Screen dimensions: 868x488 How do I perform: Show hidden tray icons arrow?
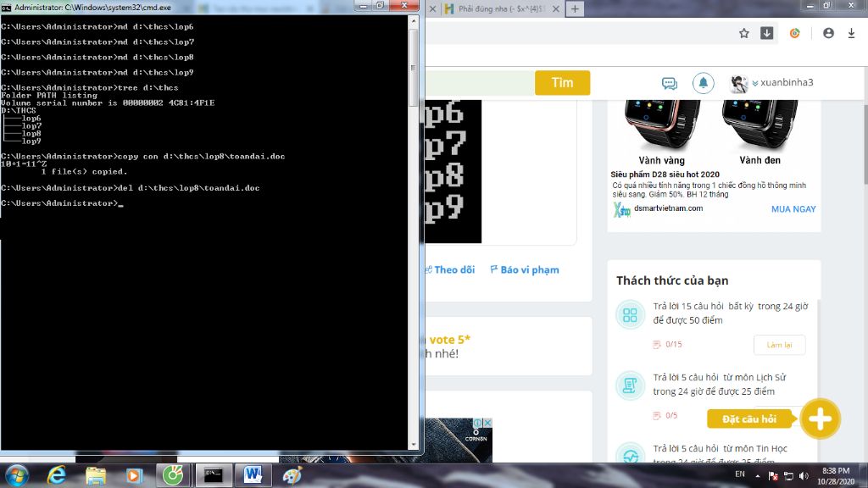757,476
